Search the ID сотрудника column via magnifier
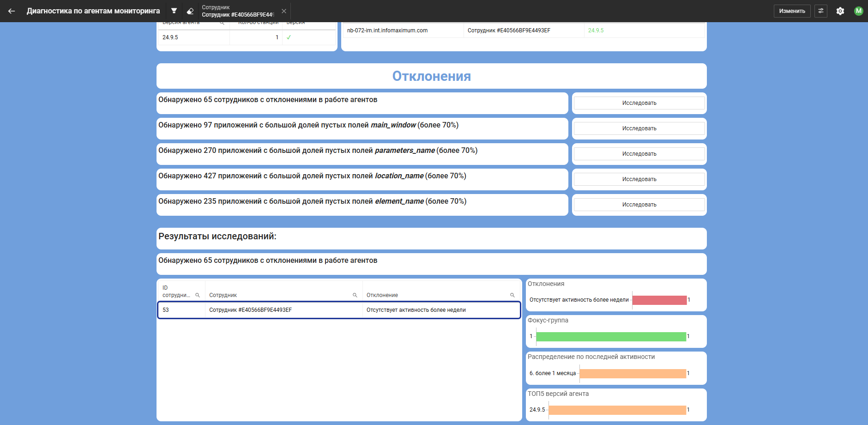 pos(198,295)
